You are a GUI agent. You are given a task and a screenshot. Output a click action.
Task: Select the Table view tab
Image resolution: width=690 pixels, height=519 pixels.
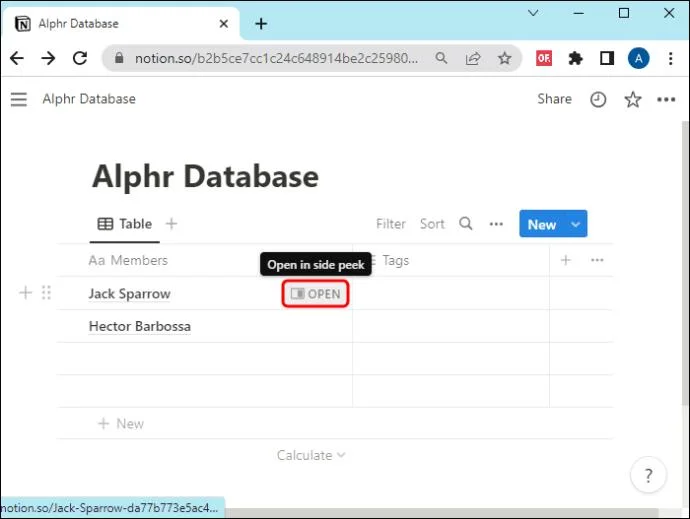coord(125,224)
